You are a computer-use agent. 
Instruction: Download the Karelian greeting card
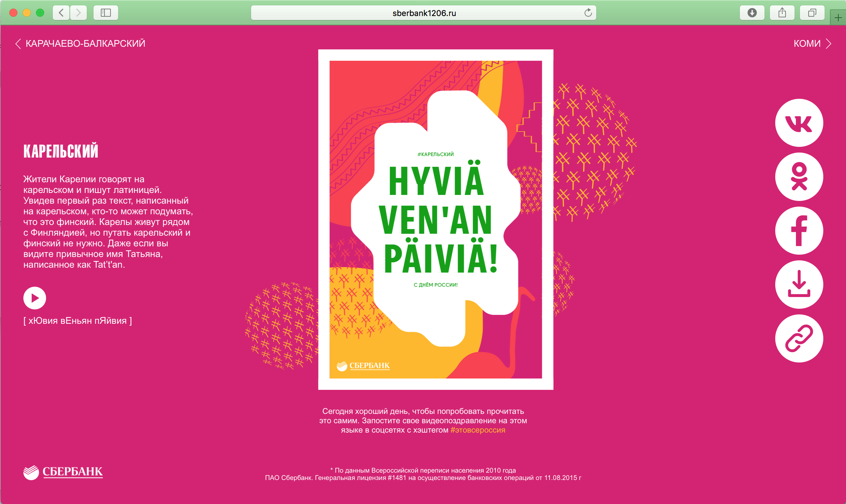click(799, 284)
